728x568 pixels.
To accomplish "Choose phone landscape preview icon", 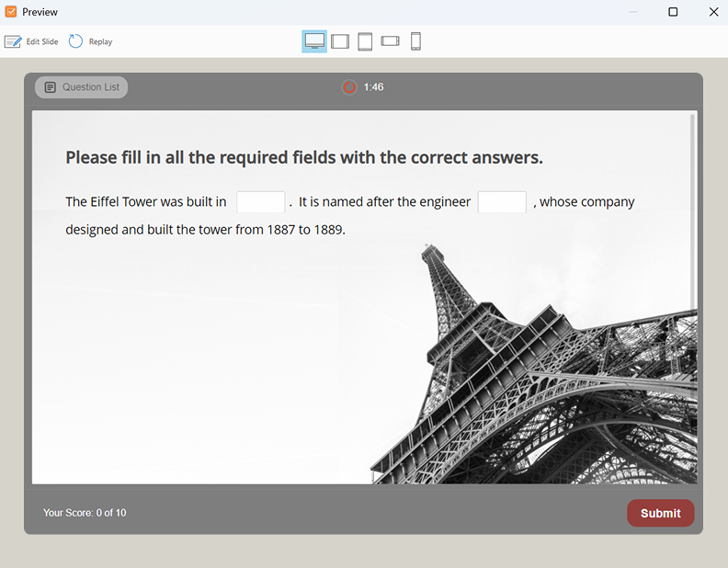I will click(x=390, y=41).
